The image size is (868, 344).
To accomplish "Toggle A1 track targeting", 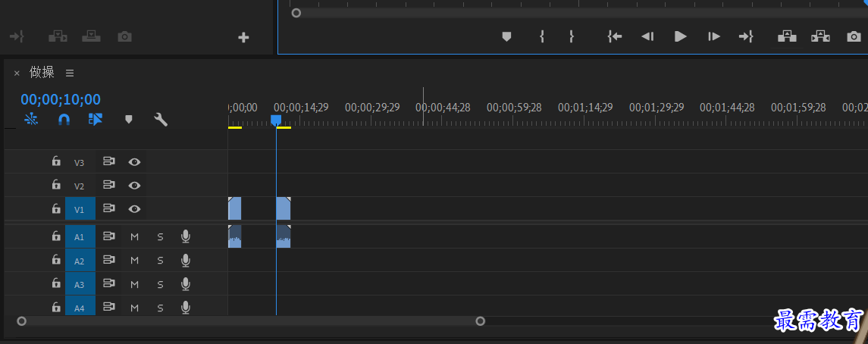I will [x=80, y=236].
